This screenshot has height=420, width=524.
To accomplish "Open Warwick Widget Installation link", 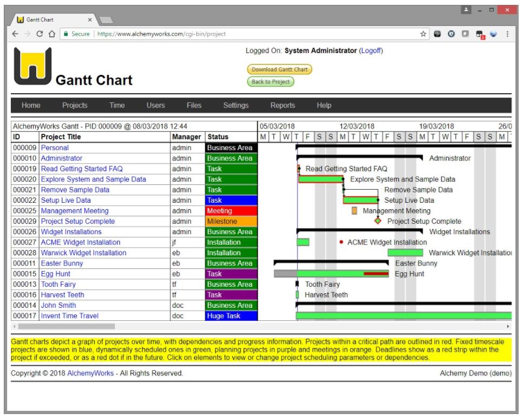I will [83, 253].
